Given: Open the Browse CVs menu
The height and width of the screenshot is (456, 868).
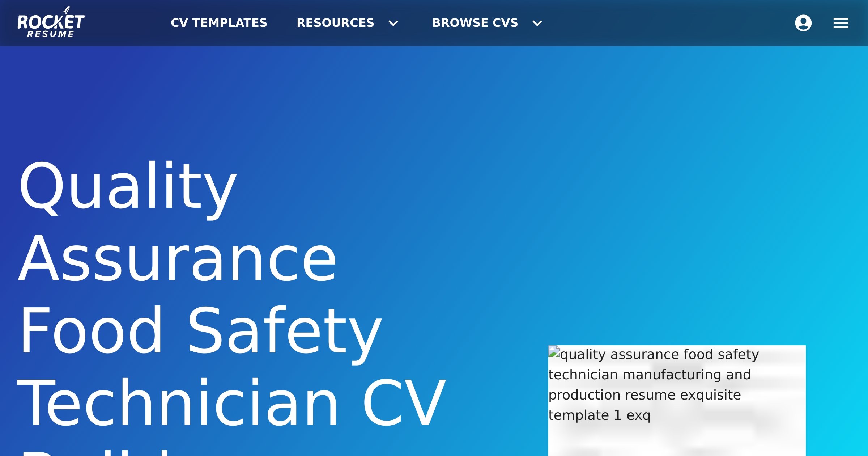Looking at the screenshot, I should 475,23.
